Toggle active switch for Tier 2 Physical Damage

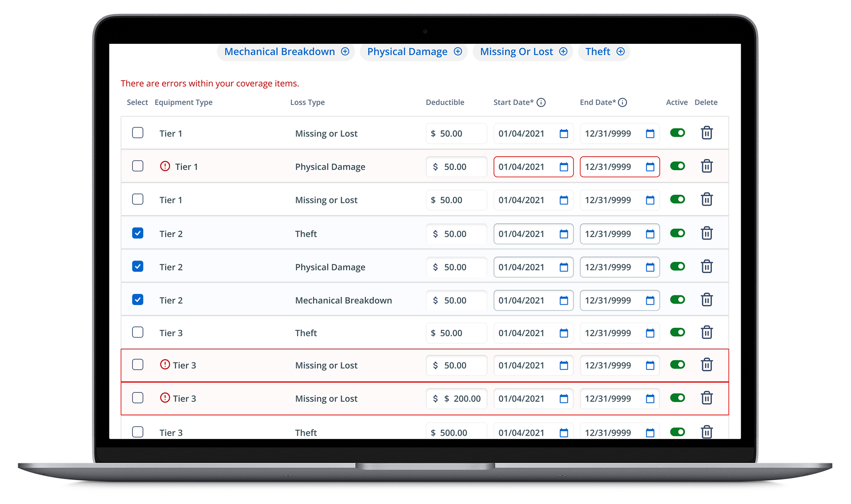pos(677,266)
